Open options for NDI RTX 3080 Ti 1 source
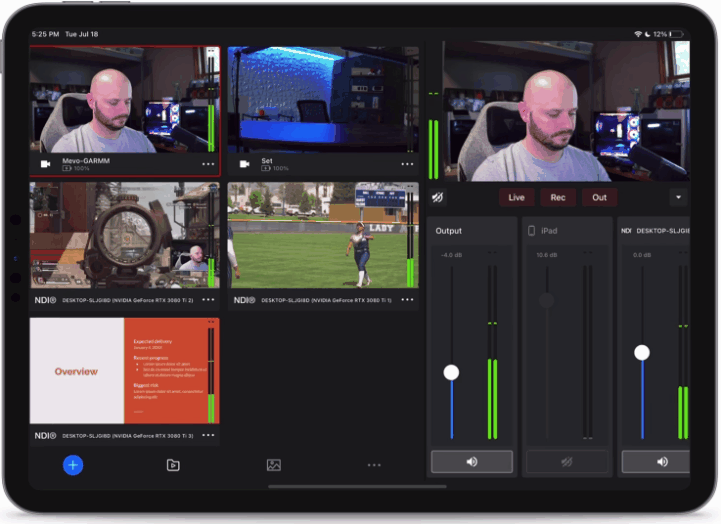The image size is (721, 524). pyautogui.click(x=407, y=300)
